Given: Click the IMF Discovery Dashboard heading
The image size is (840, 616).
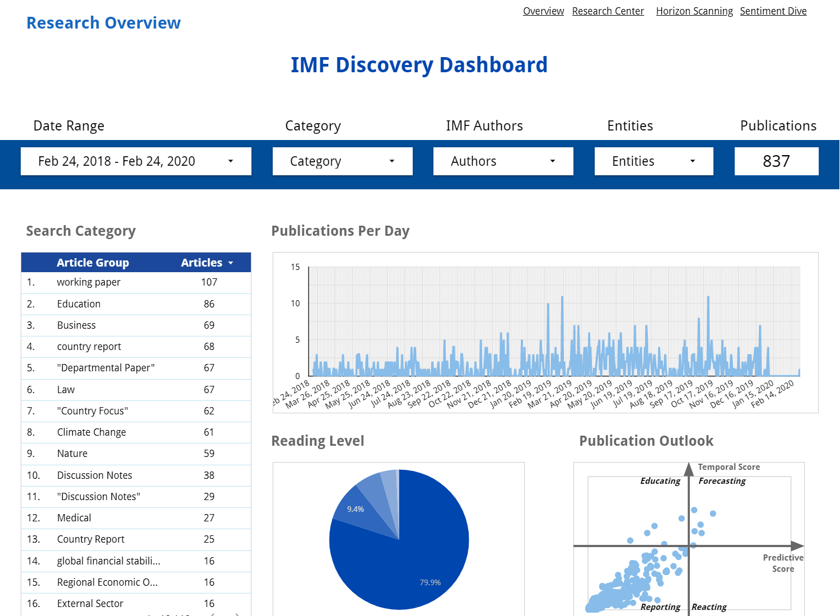Looking at the screenshot, I should pyautogui.click(x=419, y=65).
